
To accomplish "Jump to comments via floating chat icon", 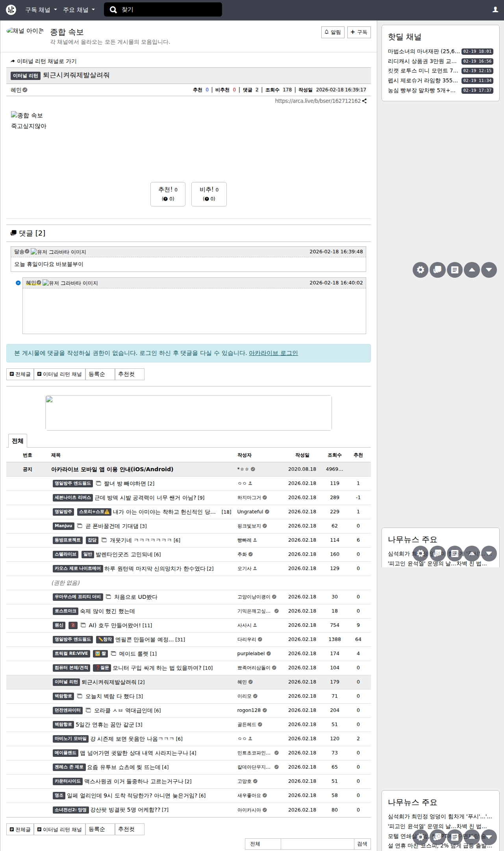I will click(437, 270).
